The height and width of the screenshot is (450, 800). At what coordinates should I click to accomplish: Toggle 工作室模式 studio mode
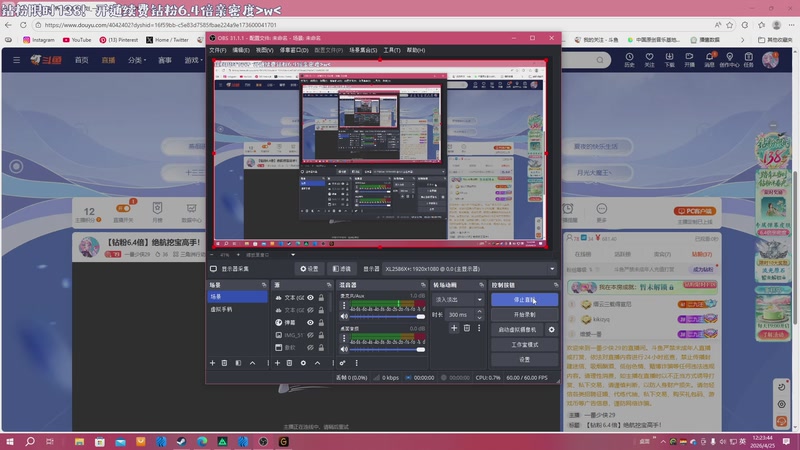tap(524, 344)
